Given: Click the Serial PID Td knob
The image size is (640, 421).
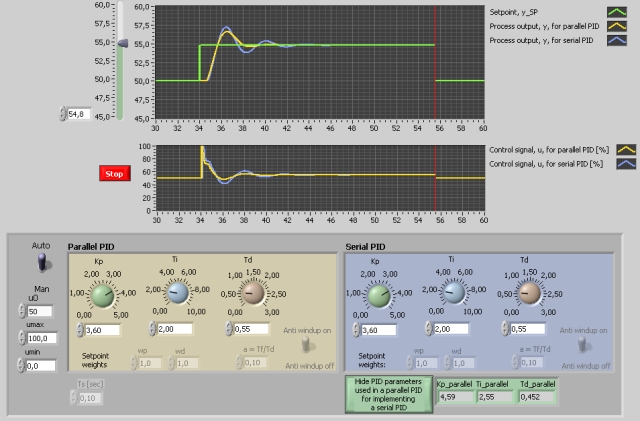Looking at the screenshot, I should tap(530, 293).
